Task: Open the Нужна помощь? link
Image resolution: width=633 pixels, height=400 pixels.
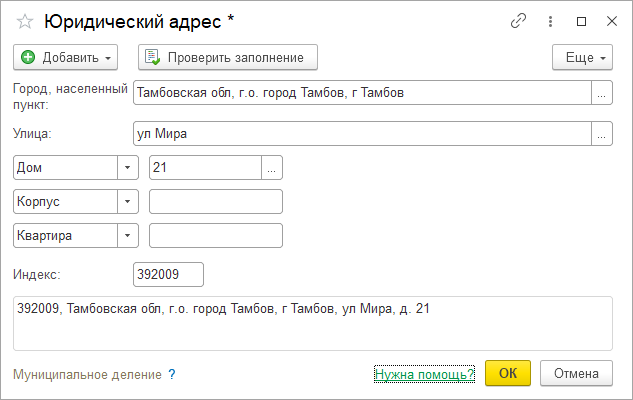Action: coord(424,375)
